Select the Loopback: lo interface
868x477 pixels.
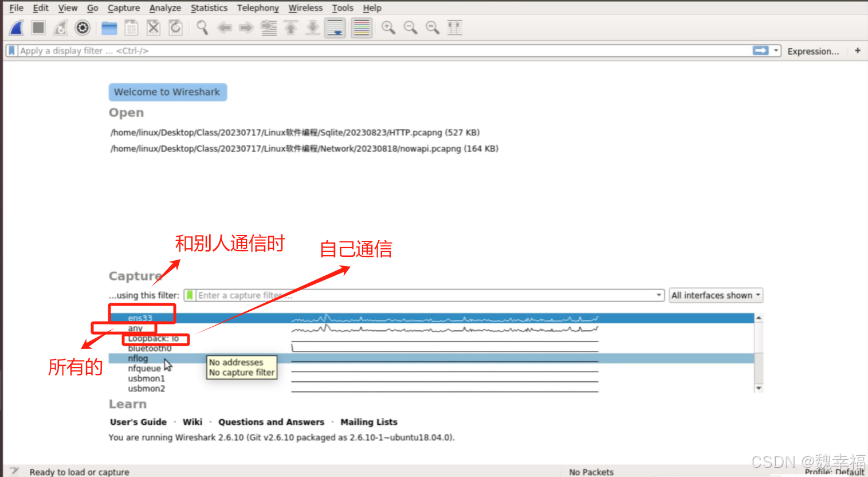click(x=431, y=338)
